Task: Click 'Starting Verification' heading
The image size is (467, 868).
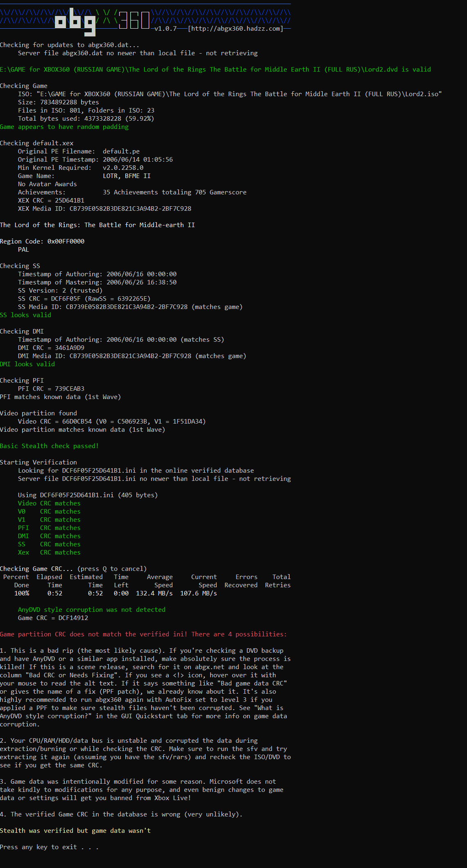Action: 39,462
